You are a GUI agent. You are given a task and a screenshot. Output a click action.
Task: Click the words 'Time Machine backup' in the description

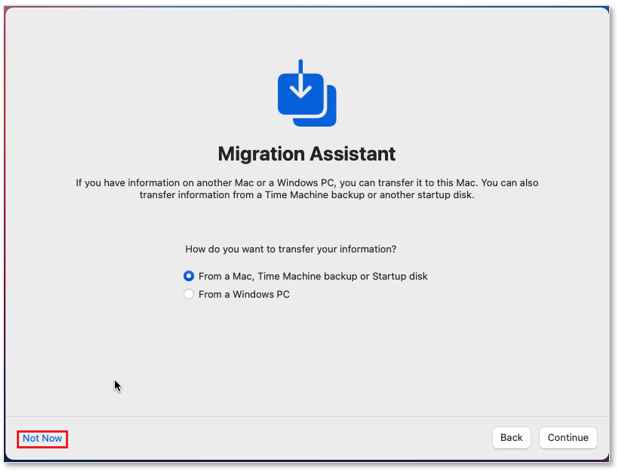(x=315, y=195)
